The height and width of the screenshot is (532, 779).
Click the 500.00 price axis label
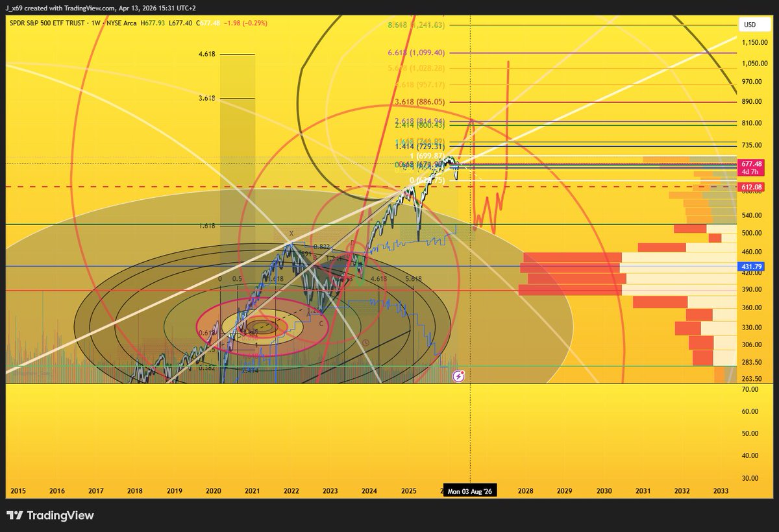752,233
